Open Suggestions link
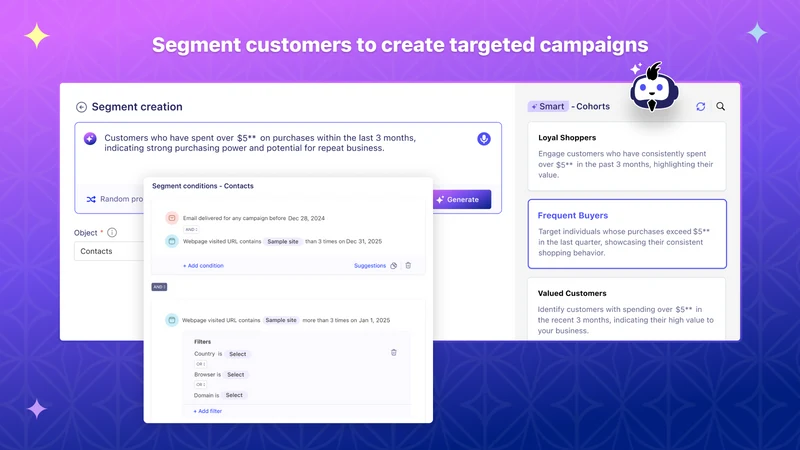 370,265
